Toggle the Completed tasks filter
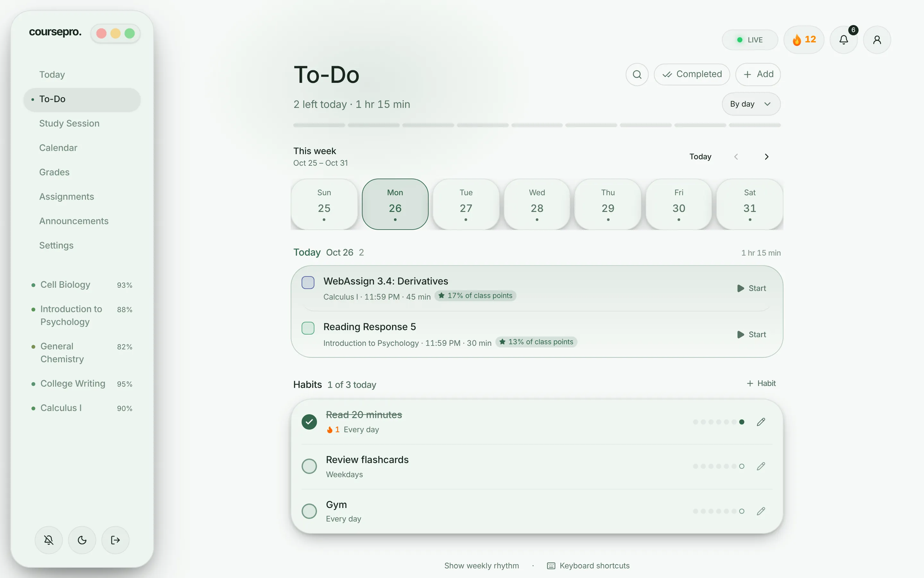The height and width of the screenshot is (578, 924). click(x=692, y=74)
